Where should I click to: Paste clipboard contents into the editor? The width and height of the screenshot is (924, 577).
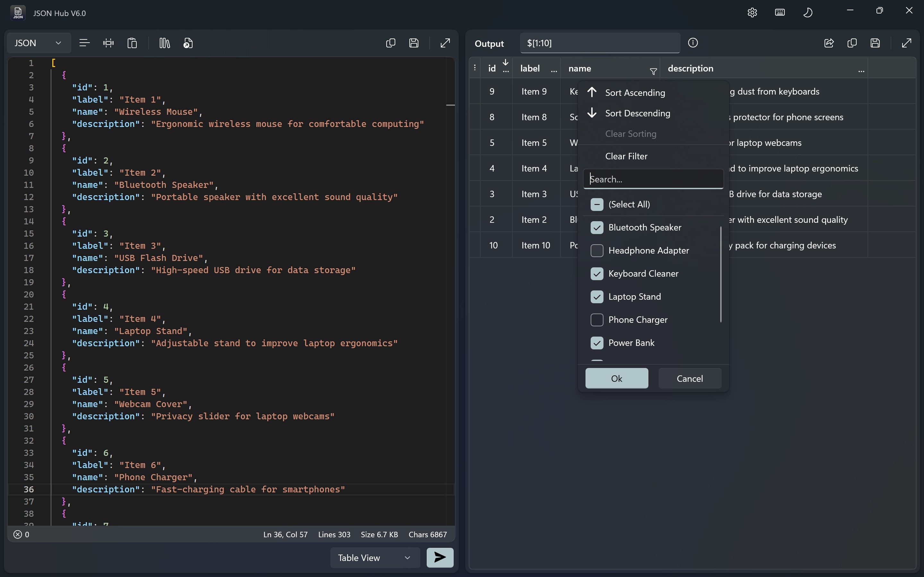click(x=132, y=43)
